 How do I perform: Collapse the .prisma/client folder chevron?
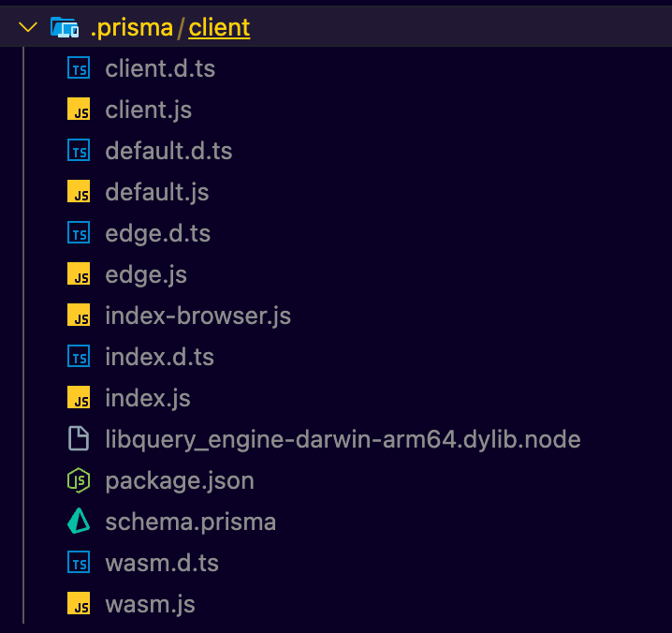[28, 27]
